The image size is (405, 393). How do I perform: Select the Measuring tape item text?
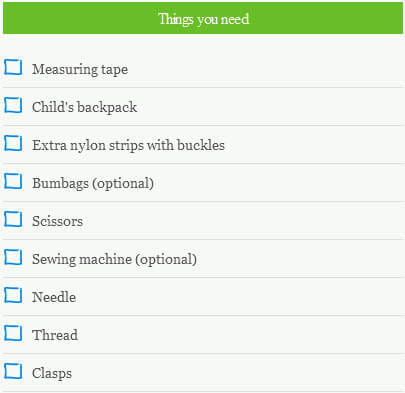coord(80,70)
